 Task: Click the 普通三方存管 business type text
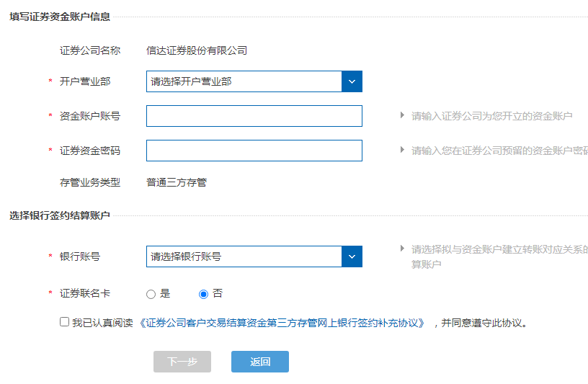click(177, 182)
